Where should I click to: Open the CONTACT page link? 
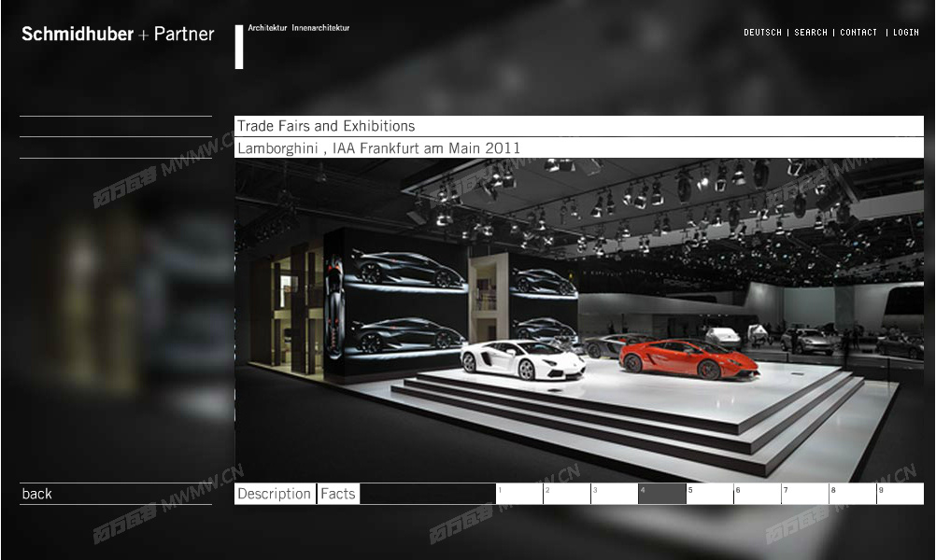tap(858, 33)
